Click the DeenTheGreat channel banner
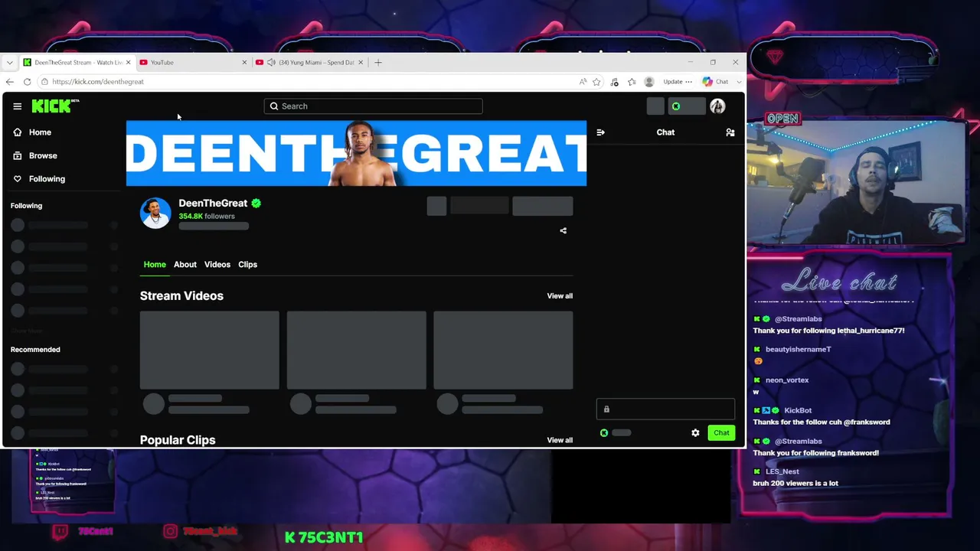 [x=357, y=153]
